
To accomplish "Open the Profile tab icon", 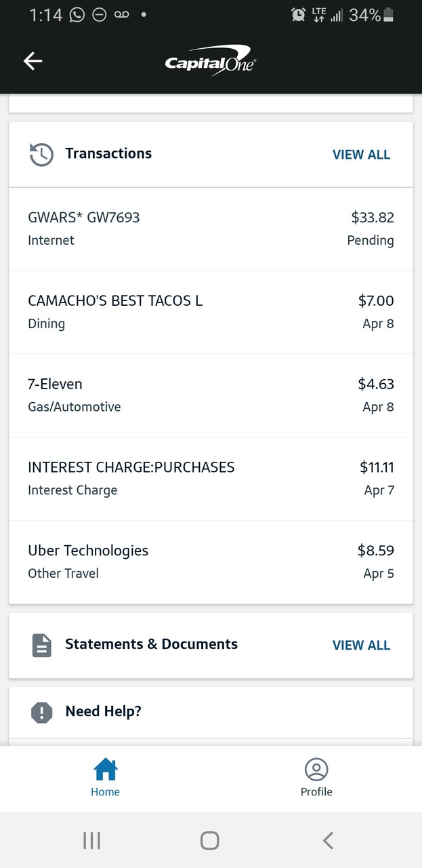I will 316,770.
